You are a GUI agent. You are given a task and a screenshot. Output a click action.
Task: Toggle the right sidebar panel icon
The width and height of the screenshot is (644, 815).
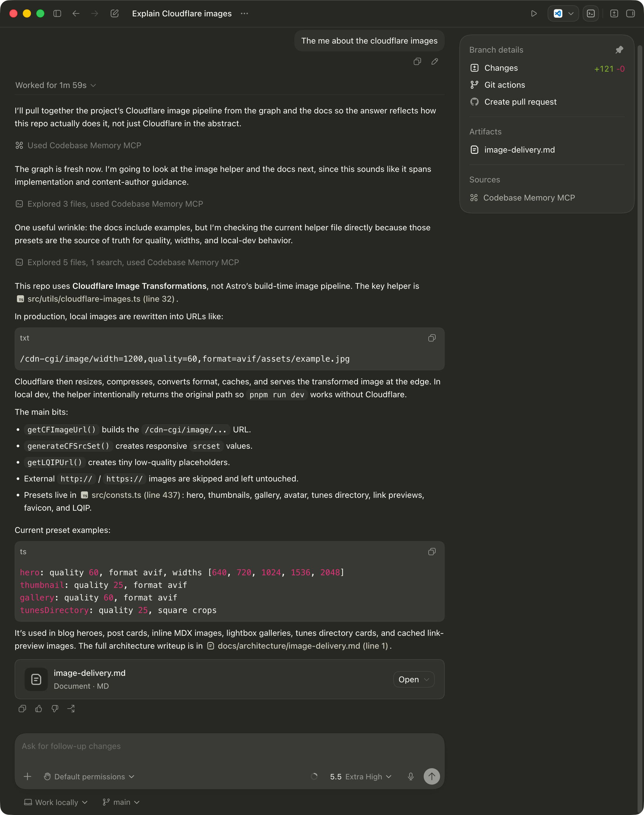pyautogui.click(x=631, y=13)
